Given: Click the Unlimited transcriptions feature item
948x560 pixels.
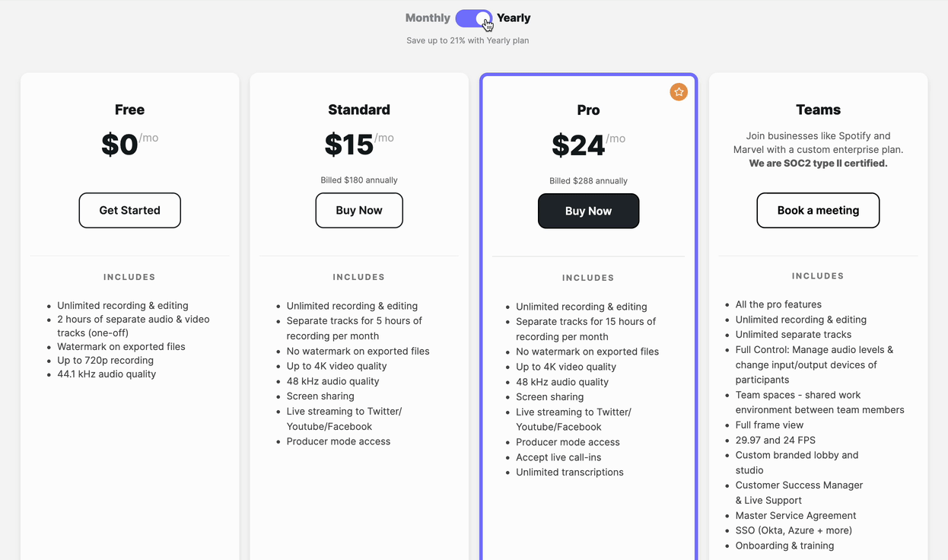Looking at the screenshot, I should (569, 472).
